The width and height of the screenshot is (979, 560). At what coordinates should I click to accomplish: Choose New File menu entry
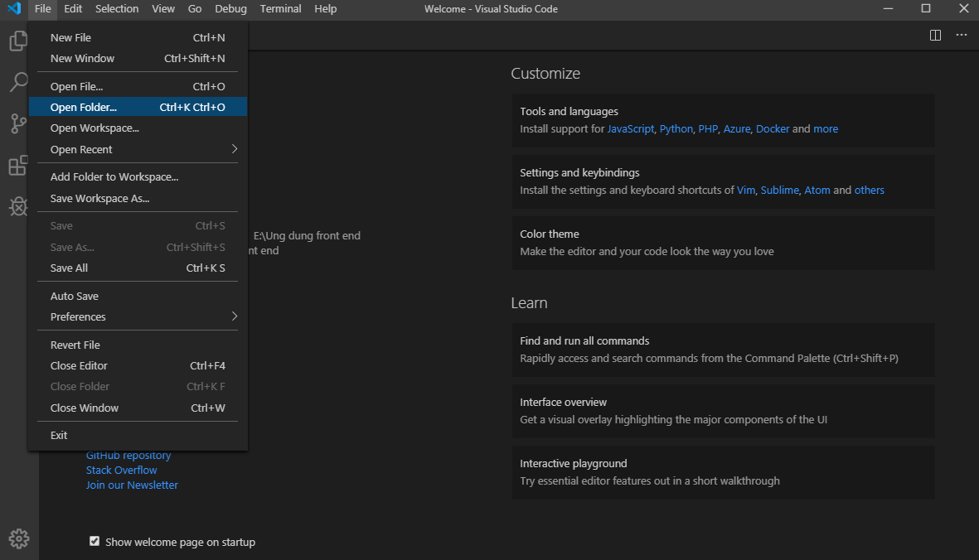click(x=138, y=38)
